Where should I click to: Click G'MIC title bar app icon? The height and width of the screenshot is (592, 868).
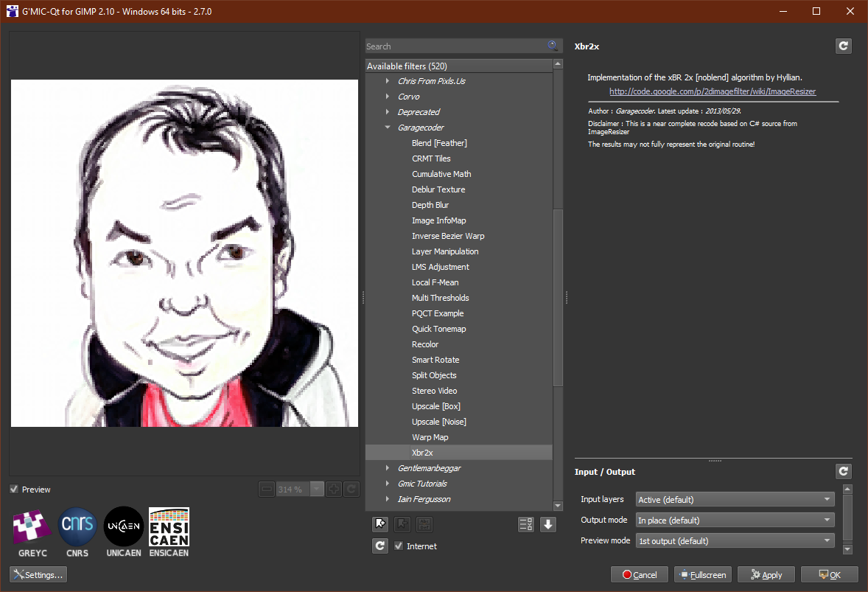[x=13, y=11]
